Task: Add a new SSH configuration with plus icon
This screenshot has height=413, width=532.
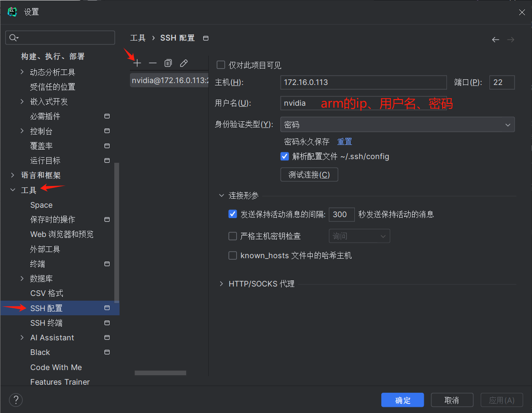Action: pyautogui.click(x=137, y=63)
